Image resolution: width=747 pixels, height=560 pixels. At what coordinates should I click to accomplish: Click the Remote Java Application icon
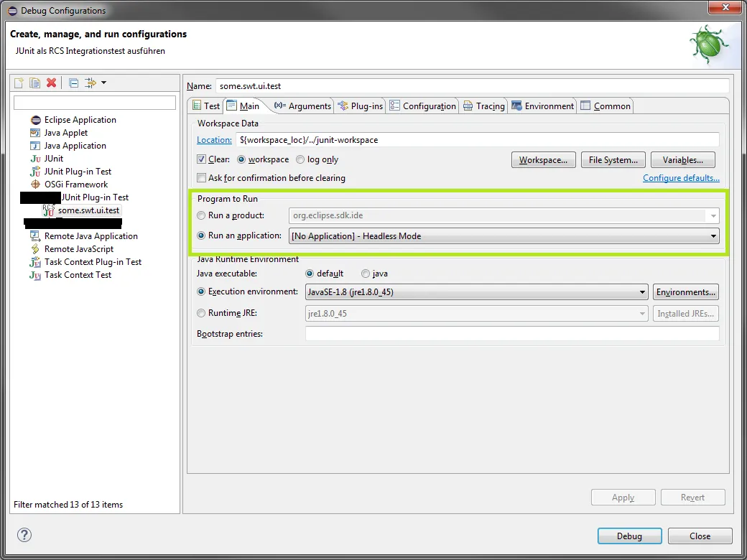(x=35, y=236)
